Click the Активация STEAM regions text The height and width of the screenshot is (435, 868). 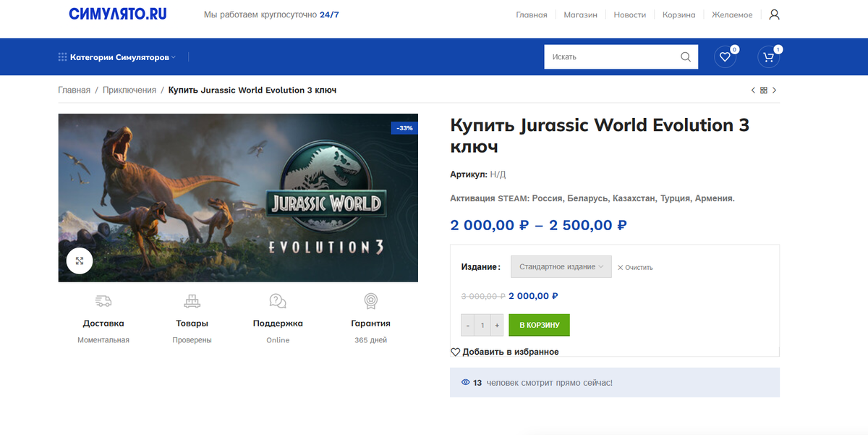(x=592, y=198)
